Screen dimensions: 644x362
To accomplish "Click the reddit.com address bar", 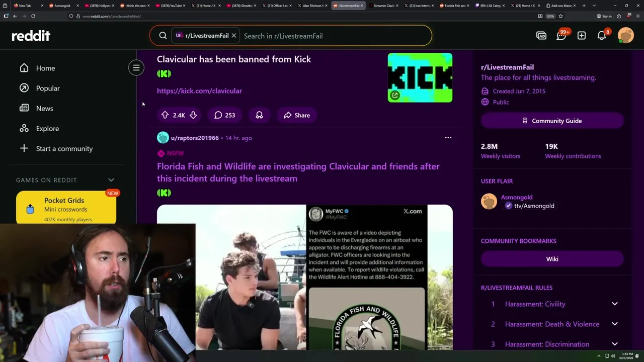I will click(302, 16).
